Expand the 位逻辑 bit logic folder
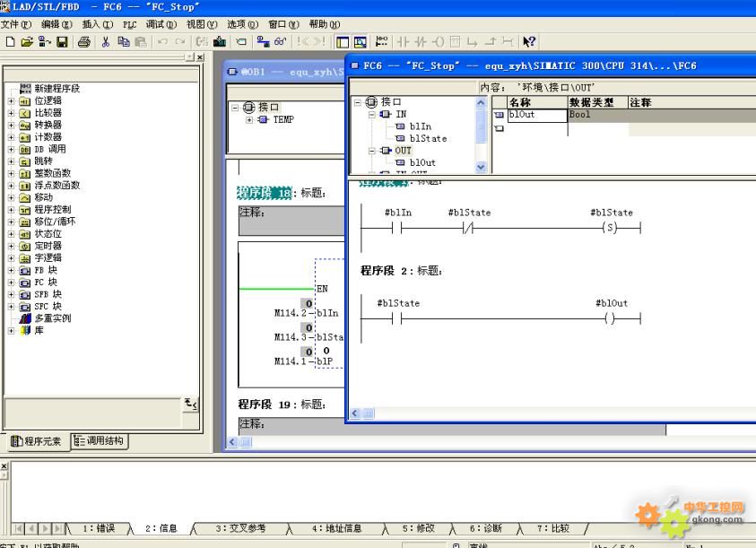The width and height of the screenshot is (756, 548). pyautogui.click(x=12, y=101)
